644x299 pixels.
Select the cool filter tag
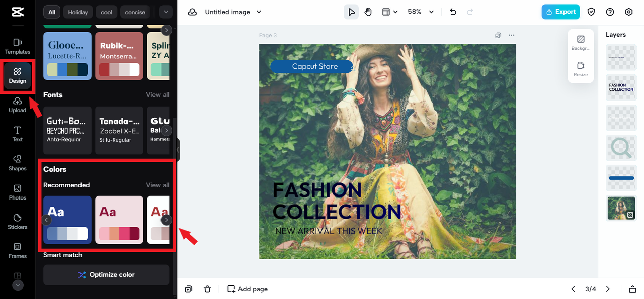tap(107, 12)
